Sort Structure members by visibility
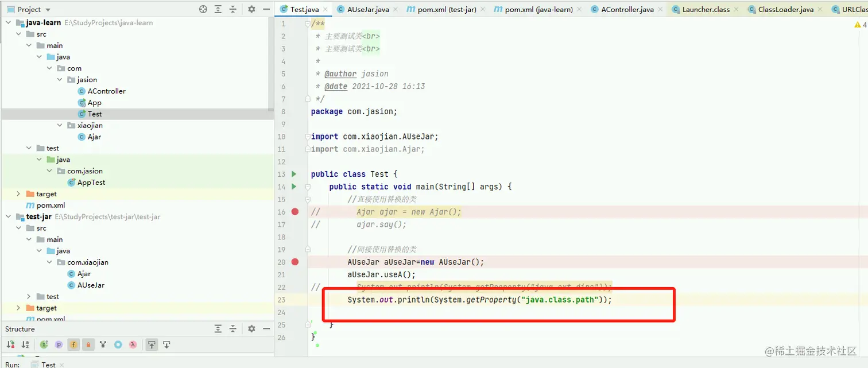The height and width of the screenshot is (368, 868). [10, 344]
